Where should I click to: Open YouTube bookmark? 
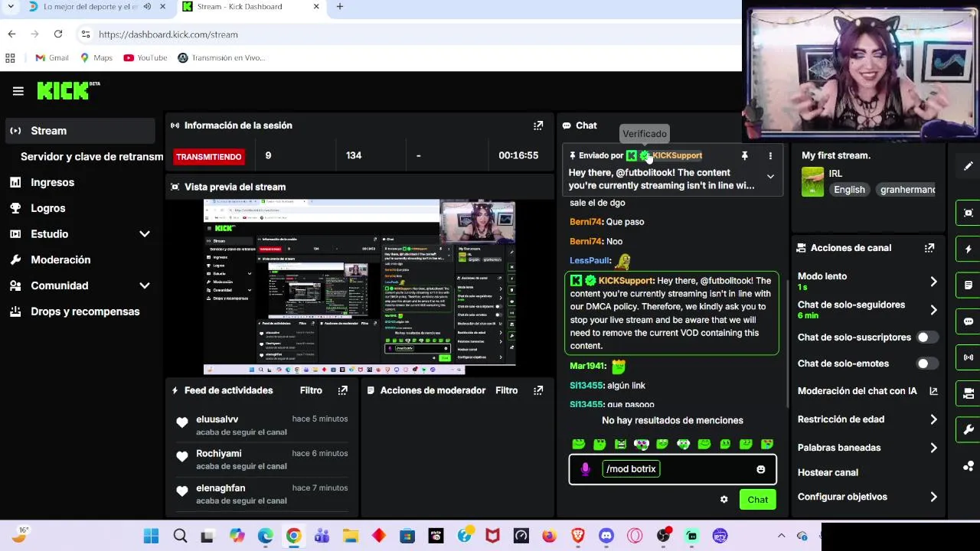(145, 57)
